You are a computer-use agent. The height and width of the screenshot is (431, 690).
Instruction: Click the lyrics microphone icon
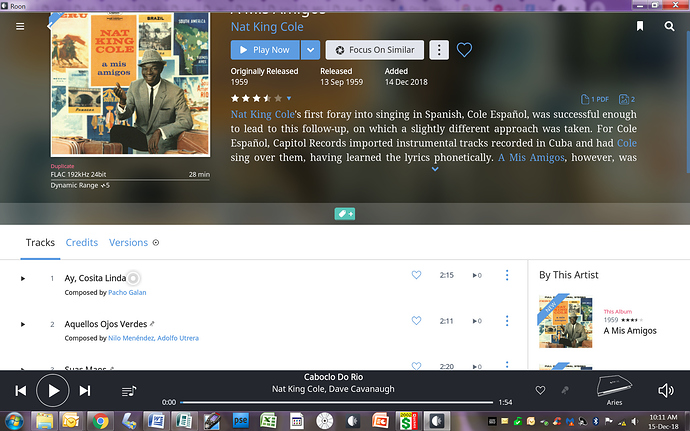click(565, 390)
